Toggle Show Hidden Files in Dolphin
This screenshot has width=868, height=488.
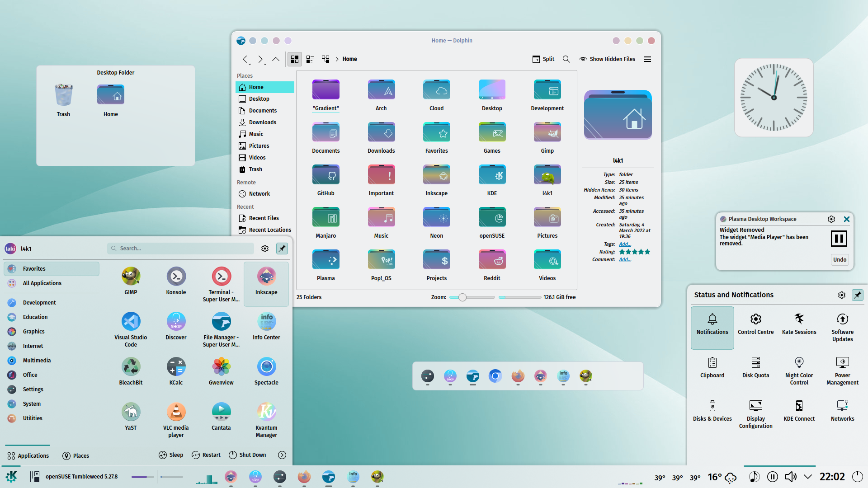tap(607, 59)
